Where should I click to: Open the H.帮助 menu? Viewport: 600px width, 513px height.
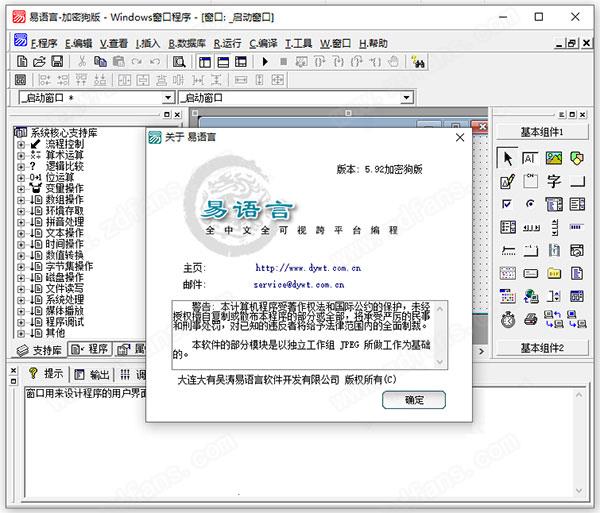373,44
